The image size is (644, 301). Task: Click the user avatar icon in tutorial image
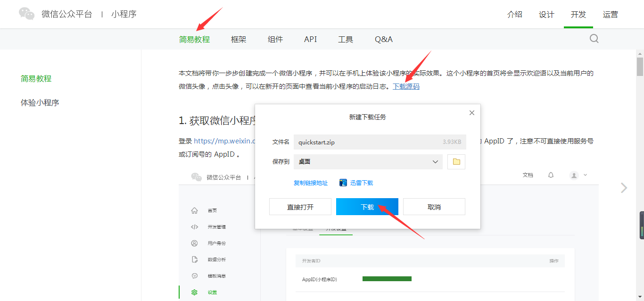click(x=574, y=175)
